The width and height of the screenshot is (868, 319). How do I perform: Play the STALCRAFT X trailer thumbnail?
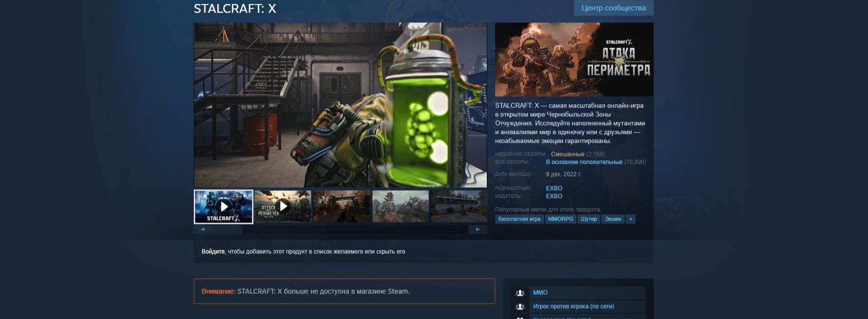point(224,206)
